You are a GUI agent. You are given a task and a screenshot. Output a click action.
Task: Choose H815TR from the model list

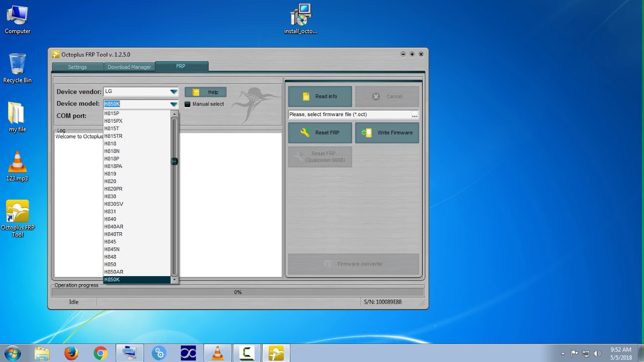137,136
